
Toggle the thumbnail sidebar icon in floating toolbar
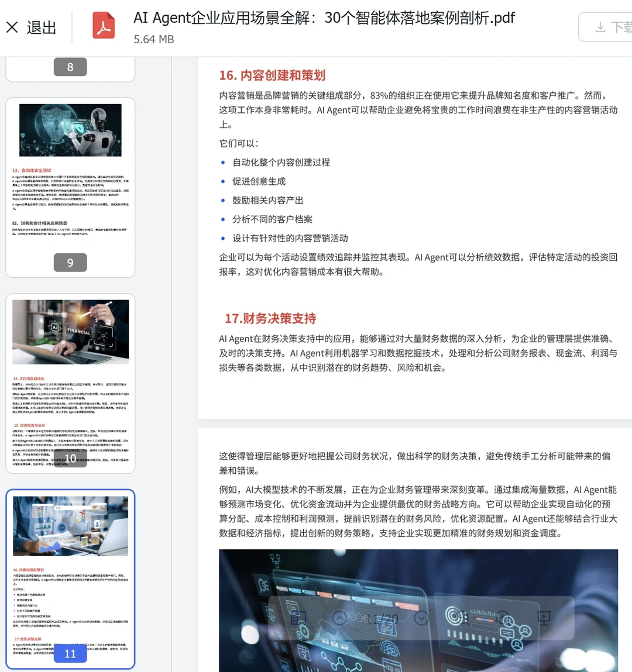click(x=297, y=618)
